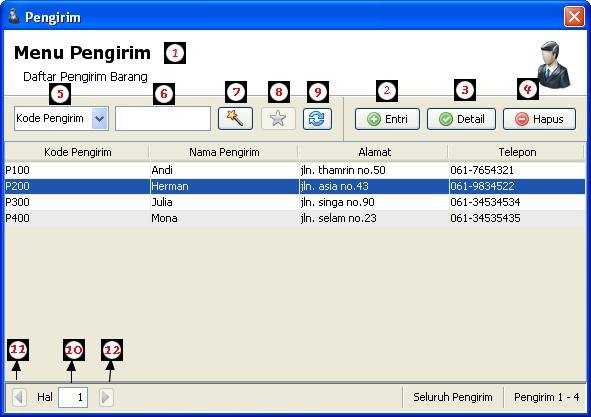The width and height of the screenshot is (591, 417).
Task: Click the blue refresh arrows icon
Action: coord(317,119)
